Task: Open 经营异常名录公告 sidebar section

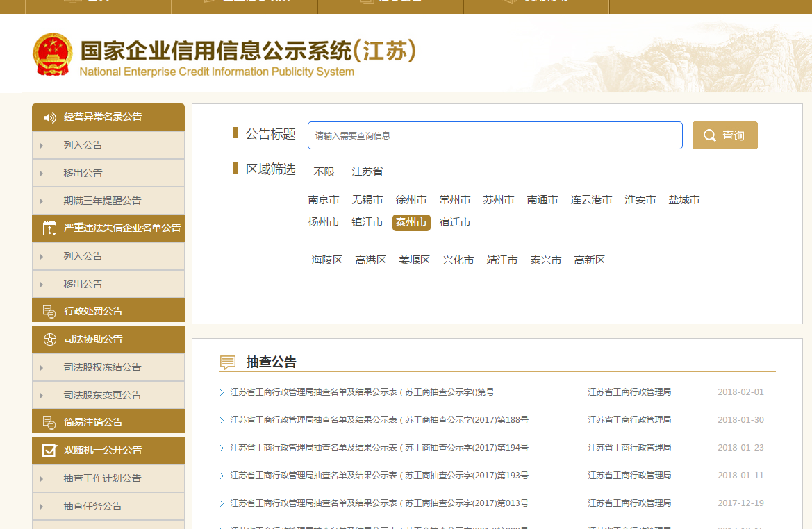Action: (x=108, y=117)
